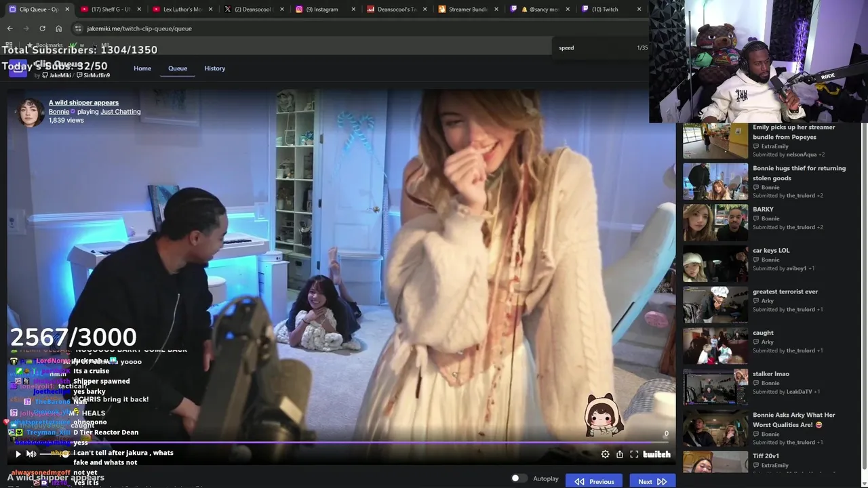Select Tiff 20v1 clip thumbnail

pos(715,462)
